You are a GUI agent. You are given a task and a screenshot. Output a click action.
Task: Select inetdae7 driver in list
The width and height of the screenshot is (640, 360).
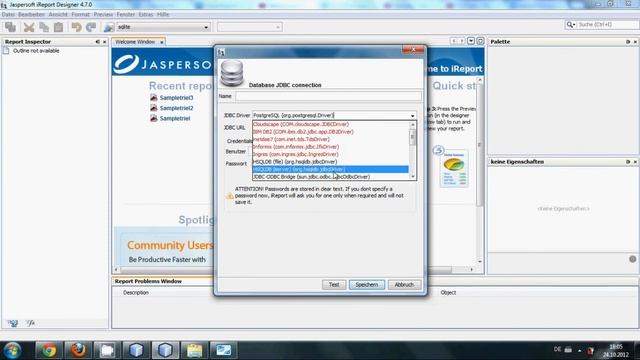[330, 139]
